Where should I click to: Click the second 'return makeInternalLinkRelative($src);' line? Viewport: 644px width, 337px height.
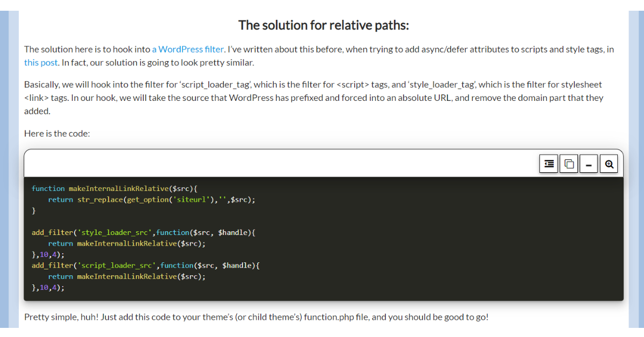tap(127, 276)
